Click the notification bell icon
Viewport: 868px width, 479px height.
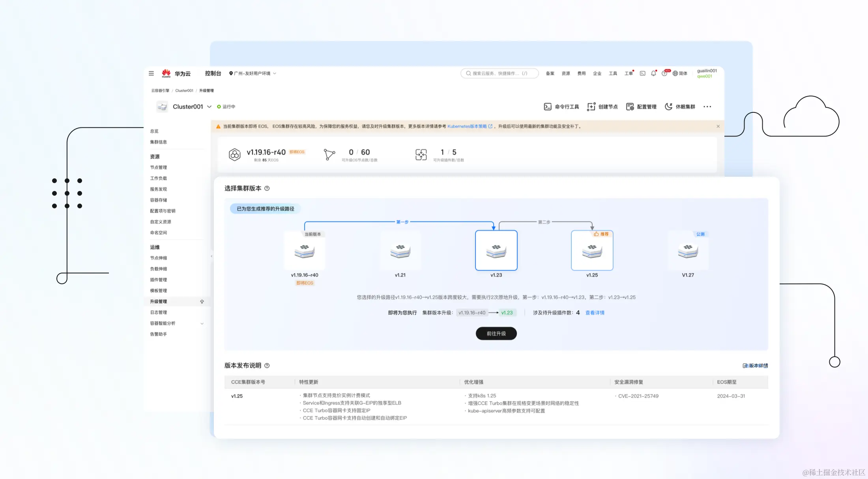(x=653, y=73)
